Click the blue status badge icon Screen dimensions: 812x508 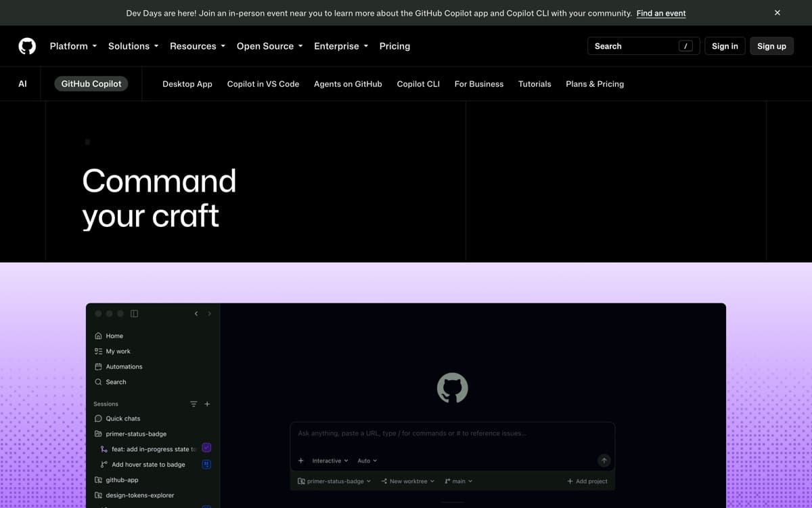pos(207,464)
